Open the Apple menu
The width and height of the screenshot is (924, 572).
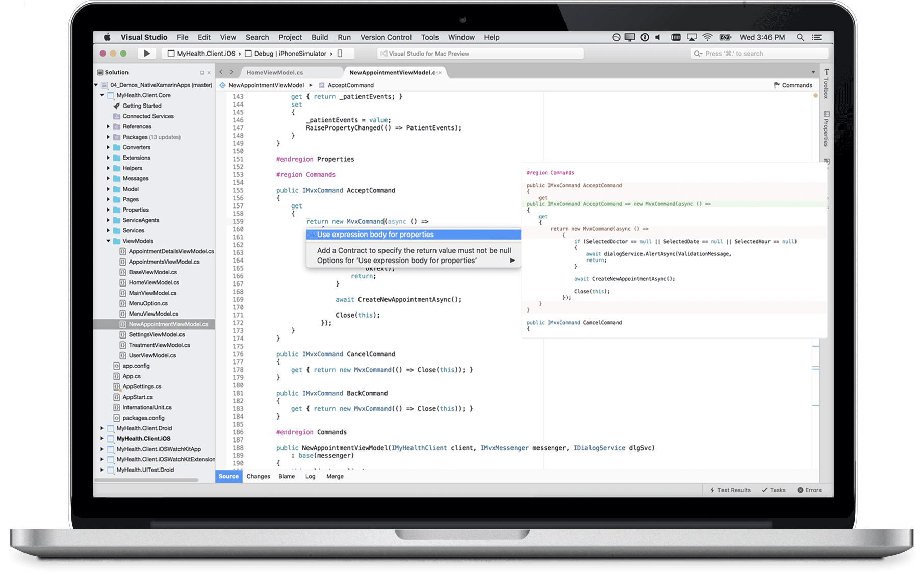107,37
